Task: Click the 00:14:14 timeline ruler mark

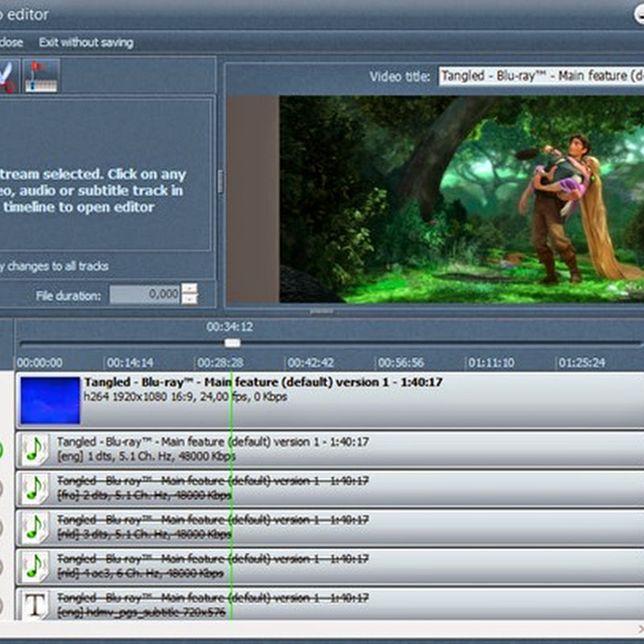Action: tap(130, 363)
